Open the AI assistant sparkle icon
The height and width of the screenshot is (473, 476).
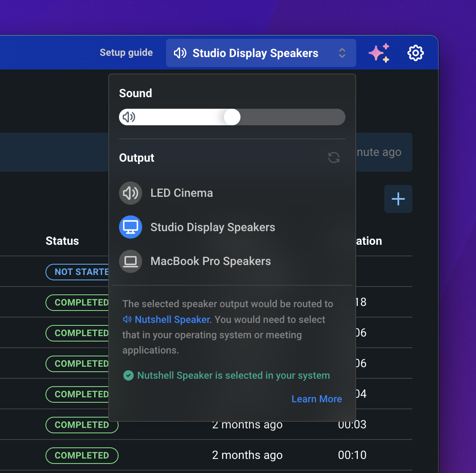coord(378,53)
